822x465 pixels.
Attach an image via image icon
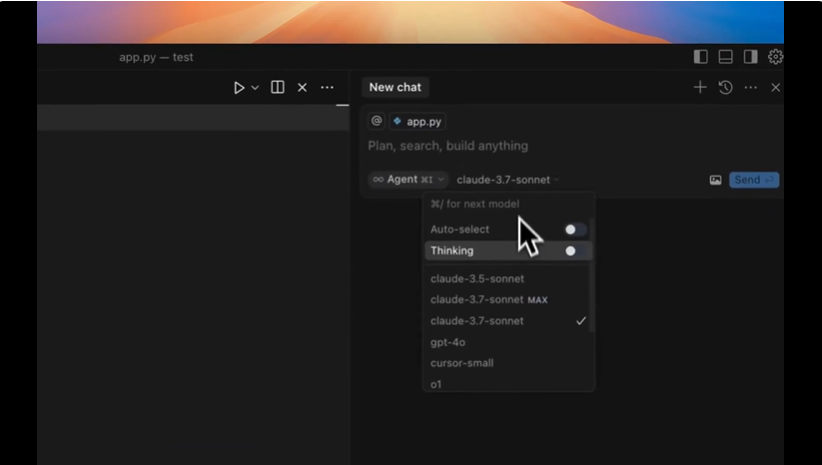coord(715,180)
